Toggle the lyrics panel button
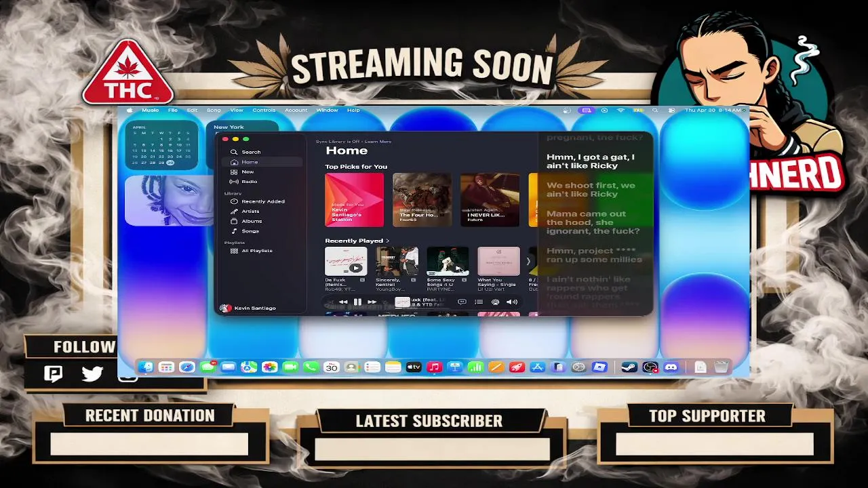The width and height of the screenshot is (868, 488). coord(462,302)
